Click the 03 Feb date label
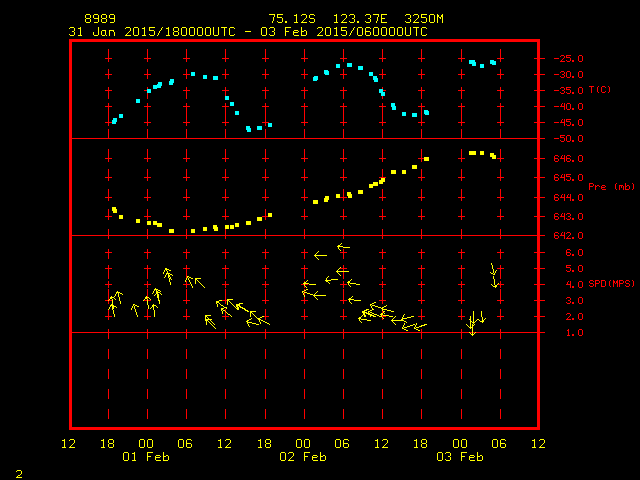 click(x=460, y=457)
